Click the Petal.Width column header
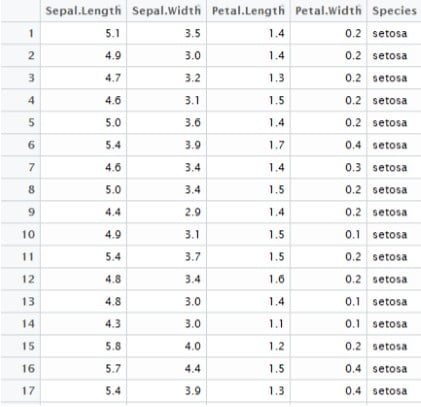421x407 pixels. coord(328,11)
